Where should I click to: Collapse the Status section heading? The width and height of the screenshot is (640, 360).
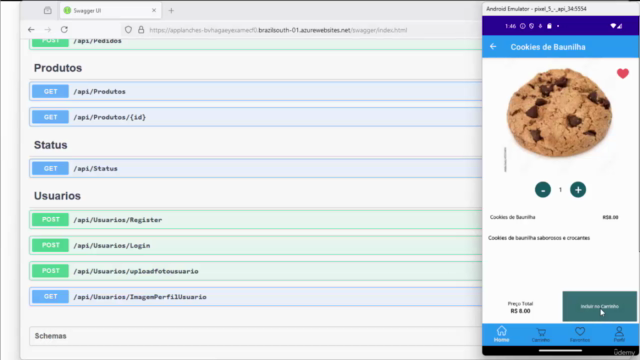tap(51, 145)
